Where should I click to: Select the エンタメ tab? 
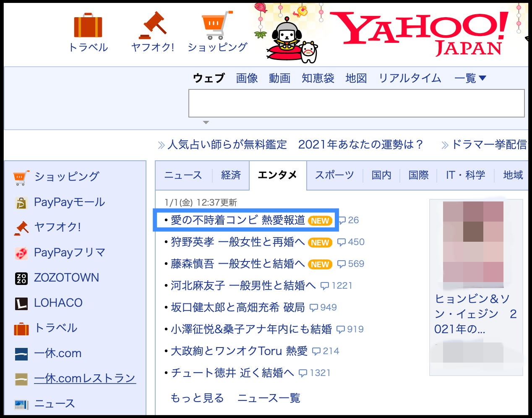coord(278,175)
